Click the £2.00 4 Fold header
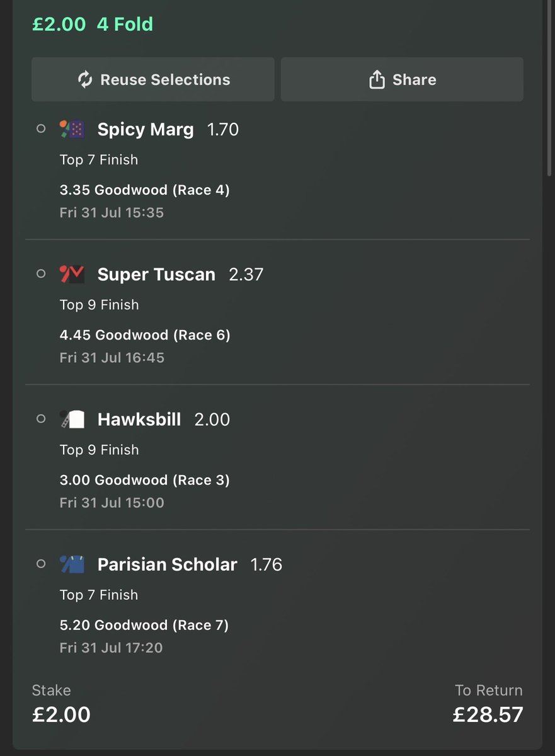The width and height of the screenshot is (555, 756). [93, 24]
